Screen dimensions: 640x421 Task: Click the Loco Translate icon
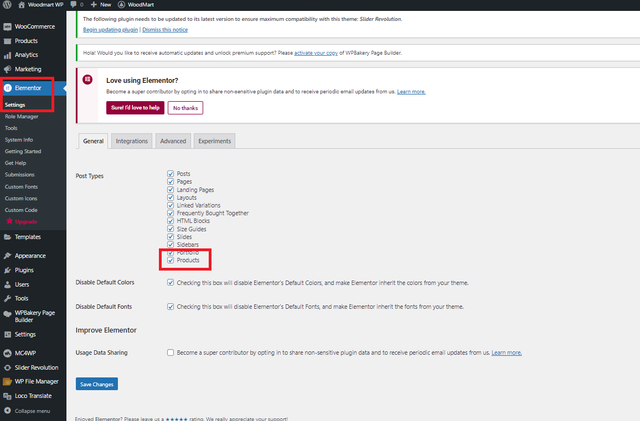[7, 396]
